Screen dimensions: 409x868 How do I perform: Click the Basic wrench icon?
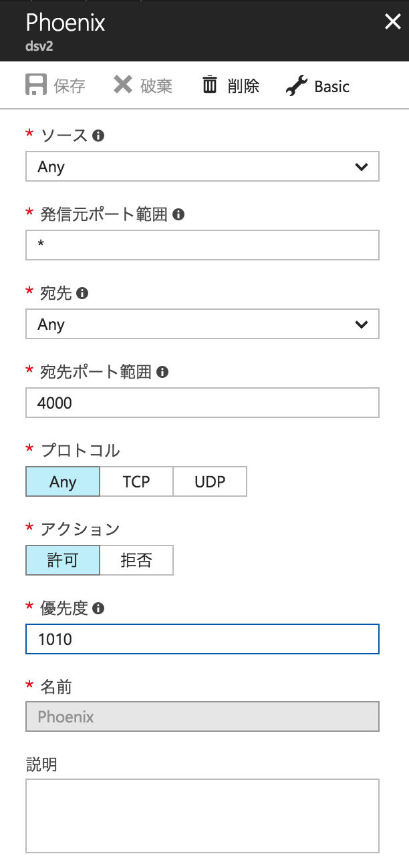(x=296, y=85)
